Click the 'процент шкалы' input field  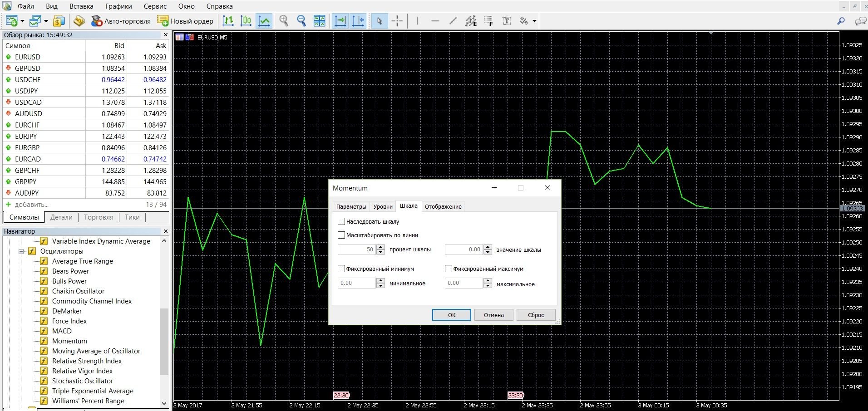pos(357,250)
